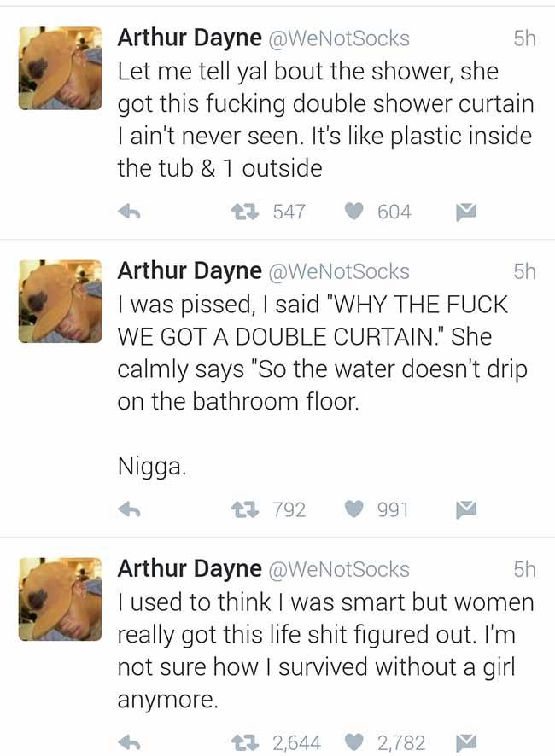Like the tweet with 2,782 likes
The width and height of the screenshot is (555, 756).
coord(353,742)
